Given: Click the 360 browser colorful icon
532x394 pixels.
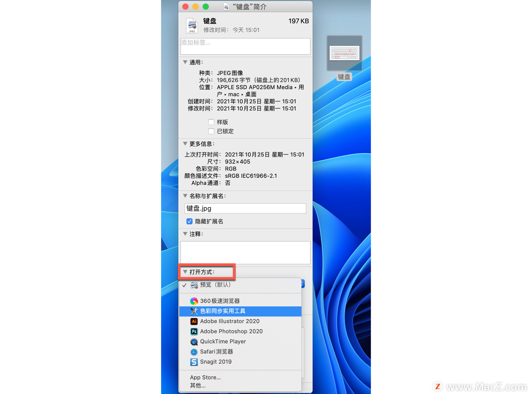Looking at the screenshot, I should 194,301.
